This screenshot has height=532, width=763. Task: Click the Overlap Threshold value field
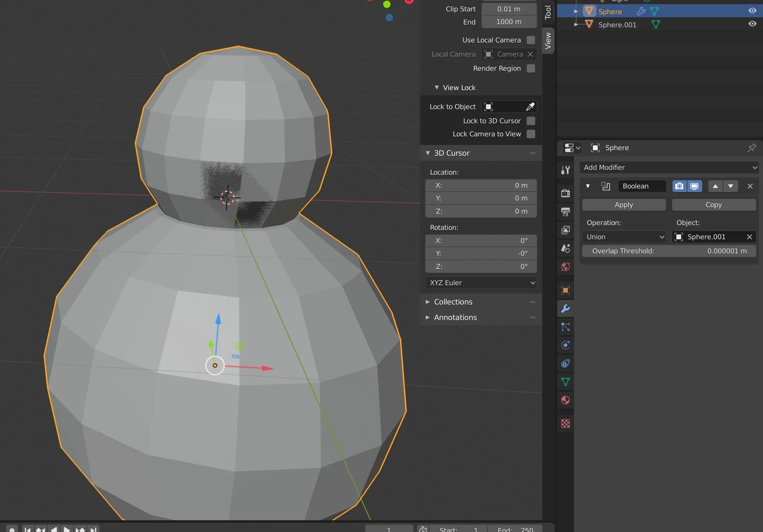pyautogui.click(x=669, y=251)
